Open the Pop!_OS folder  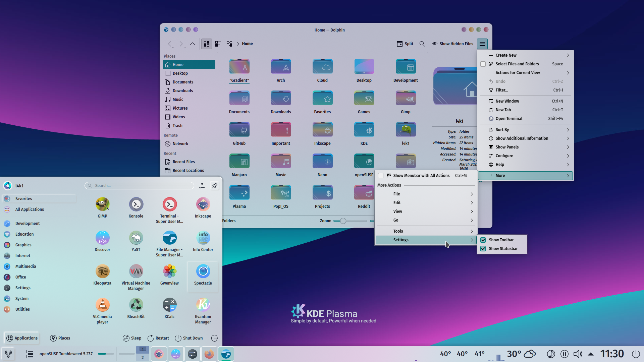pyautogui.click(x=281, y=197)
